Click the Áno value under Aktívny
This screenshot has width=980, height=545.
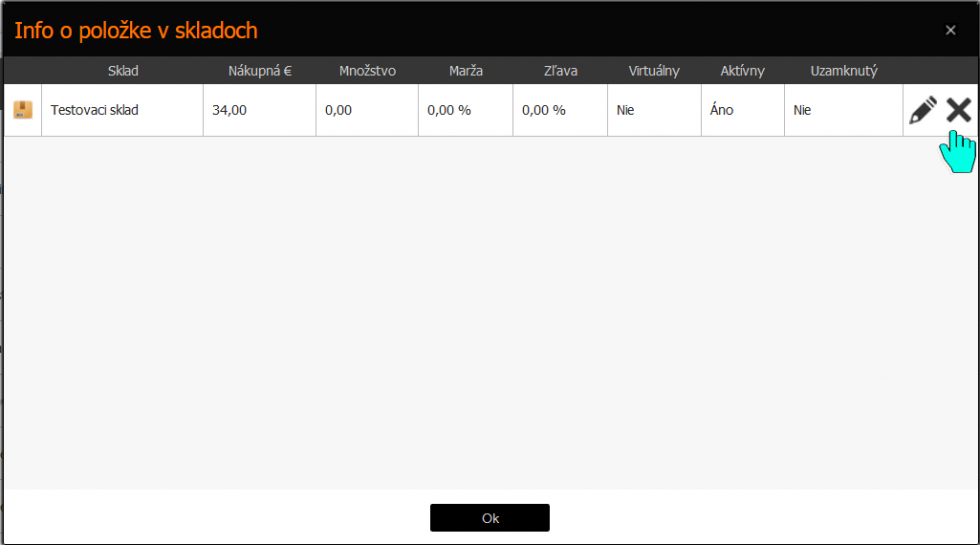click(x=721, y=110)
